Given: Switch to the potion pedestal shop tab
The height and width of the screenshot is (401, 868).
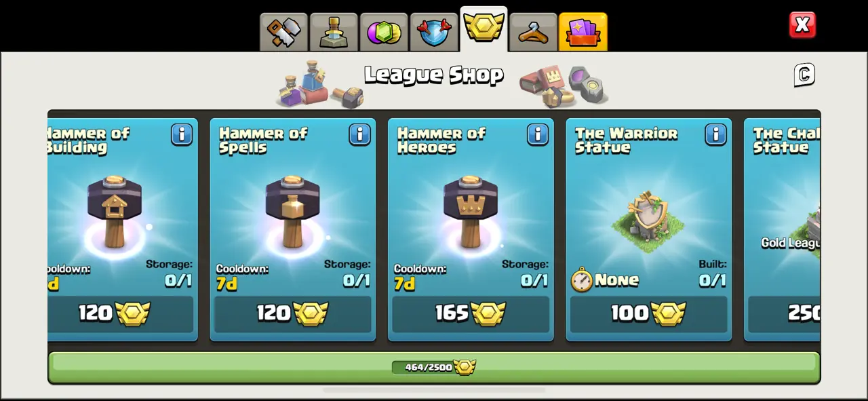Looking at the screenshot, I should pyautogui.click(x=334, y=32).
